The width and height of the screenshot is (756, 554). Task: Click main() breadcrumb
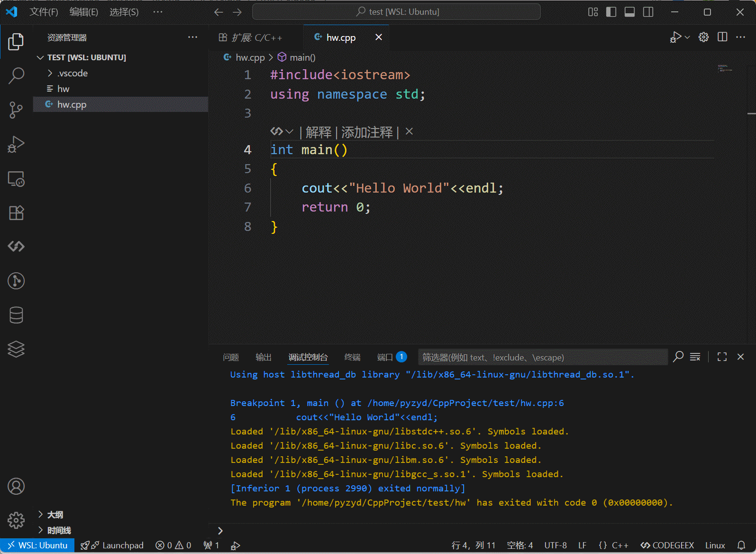click(x=302, y=57)
